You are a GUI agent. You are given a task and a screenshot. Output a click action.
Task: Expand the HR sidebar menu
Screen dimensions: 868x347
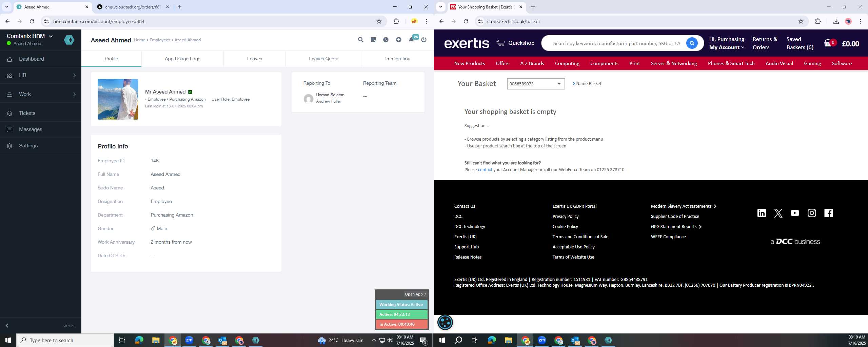coord(41,75)
